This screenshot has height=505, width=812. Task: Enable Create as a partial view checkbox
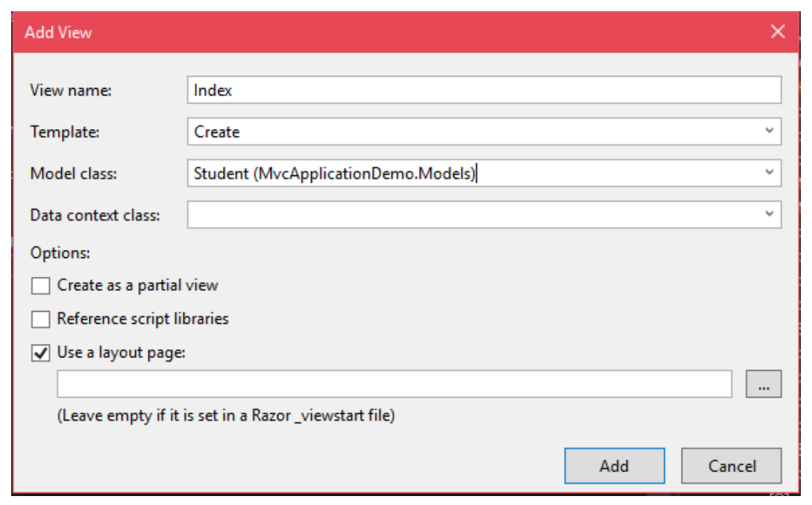point(41,286)
